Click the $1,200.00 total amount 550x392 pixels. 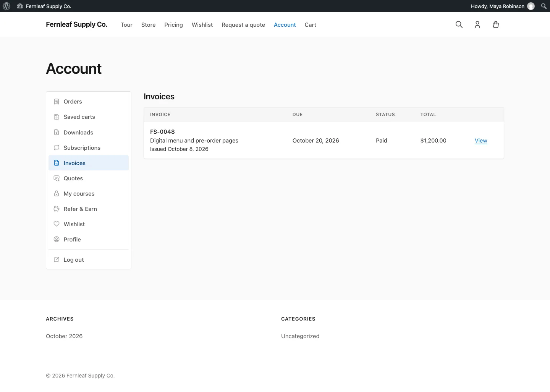[x=433, y=141]
